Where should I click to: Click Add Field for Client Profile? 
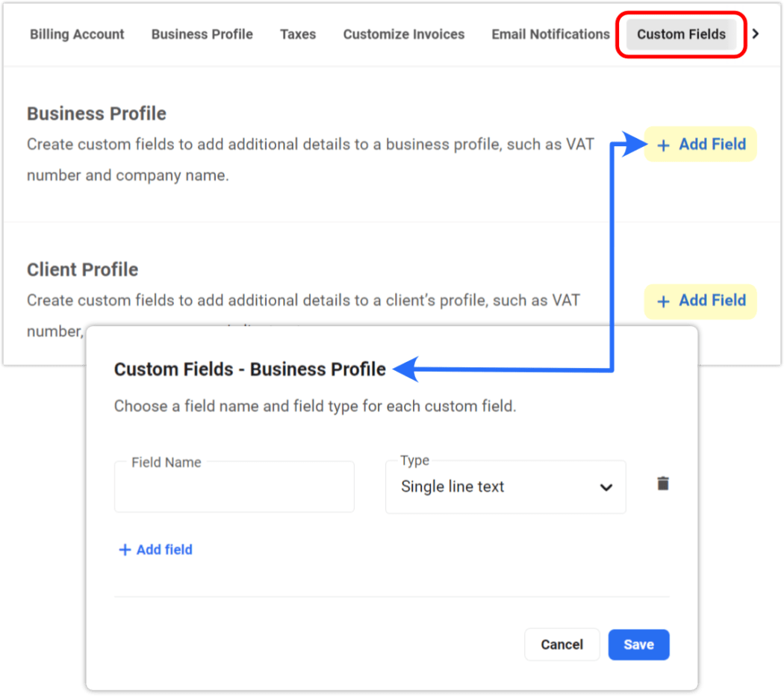click(x=700, y=301)
